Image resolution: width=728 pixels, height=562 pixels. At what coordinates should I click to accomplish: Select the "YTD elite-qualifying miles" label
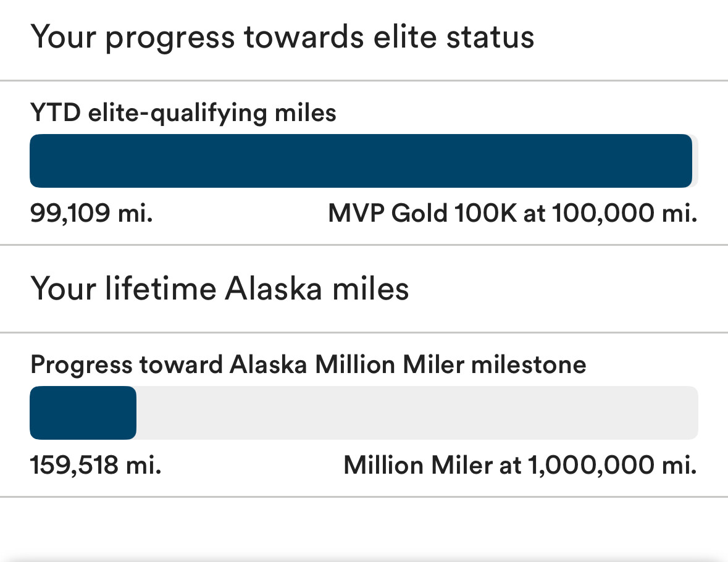pyautogui.click(x=183, y=112)
